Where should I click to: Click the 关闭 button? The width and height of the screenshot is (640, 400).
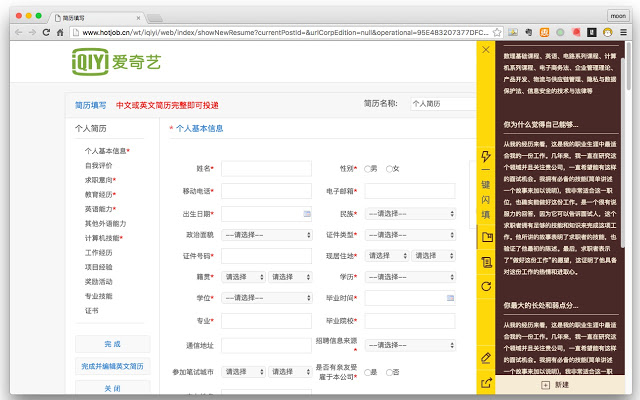point(113,388)
